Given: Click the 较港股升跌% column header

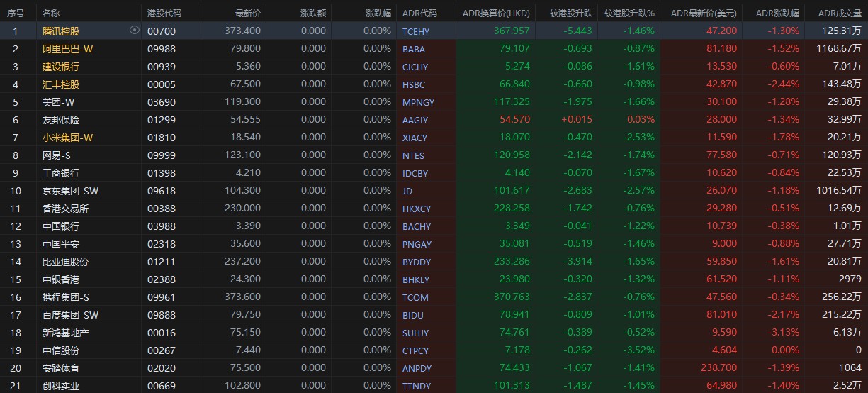Looking at the screenshot, I should click(629, 13).
